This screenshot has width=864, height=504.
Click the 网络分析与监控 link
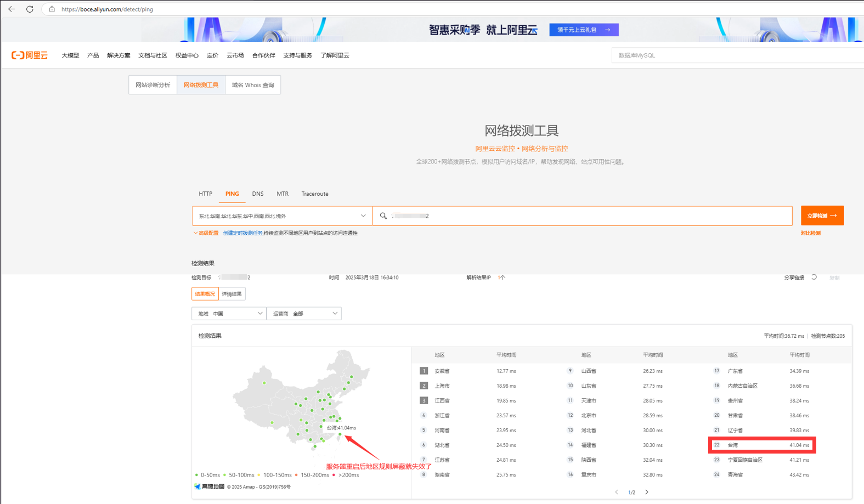tap(545, 149)
